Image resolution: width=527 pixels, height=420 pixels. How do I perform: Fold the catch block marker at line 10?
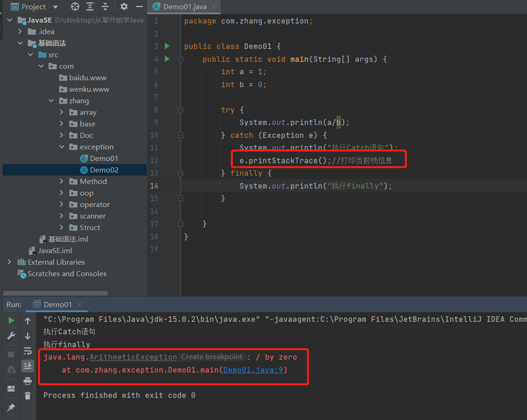[180, 135]
